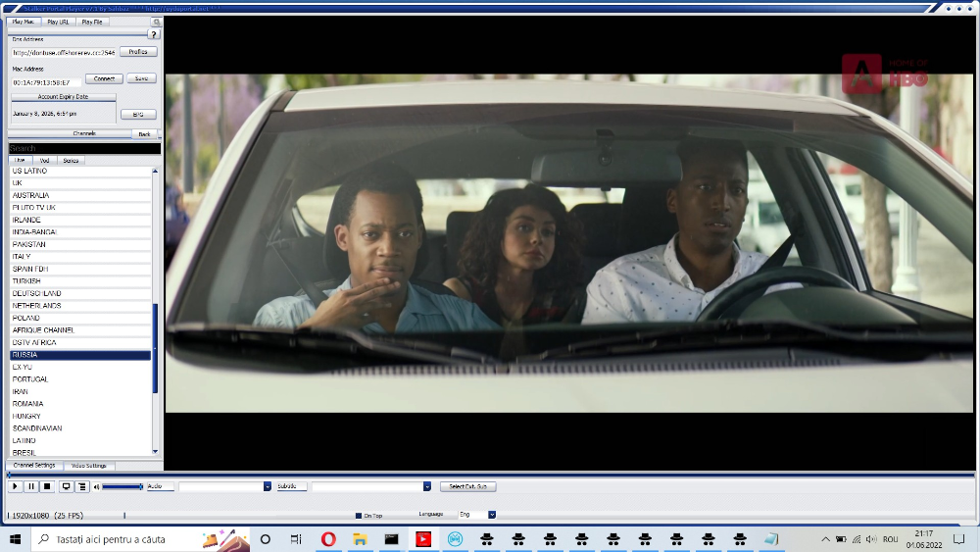Image resolution: width=980 pixels, height=552 pixels.
Task: Open the Windows Start menu
Action: (15, 539)
